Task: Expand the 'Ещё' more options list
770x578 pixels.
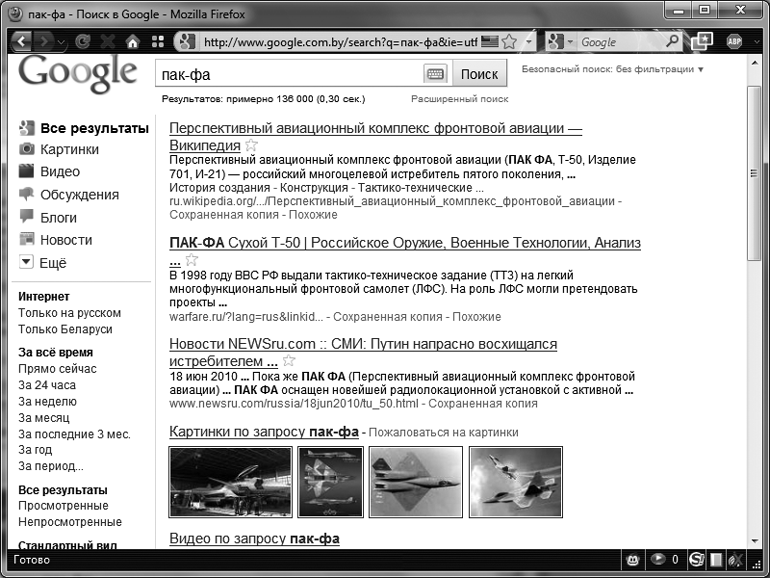Action: (27, 263)
